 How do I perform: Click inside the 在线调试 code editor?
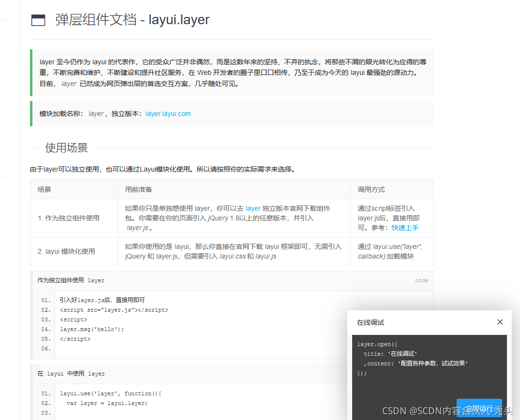click(430, 377)
